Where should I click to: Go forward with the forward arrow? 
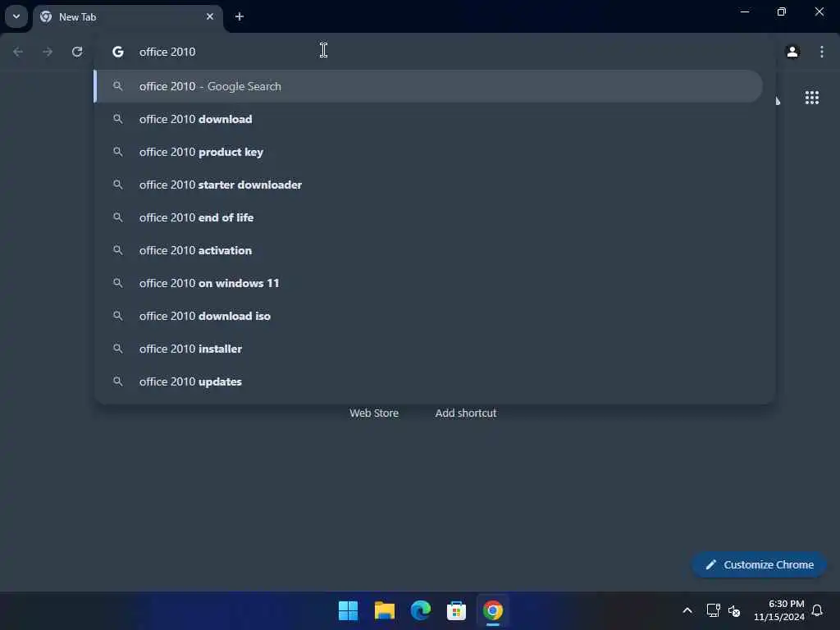coord(48,52)
